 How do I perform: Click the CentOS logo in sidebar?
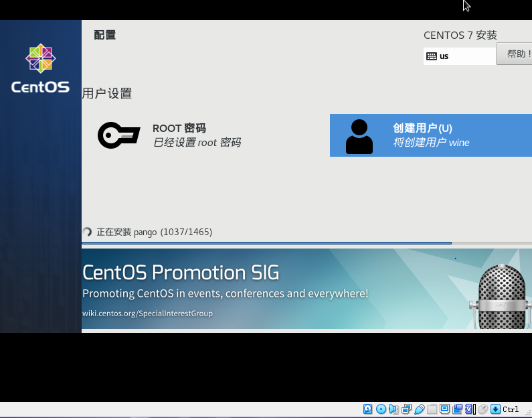pyautogui.click(x=40, y=68)
